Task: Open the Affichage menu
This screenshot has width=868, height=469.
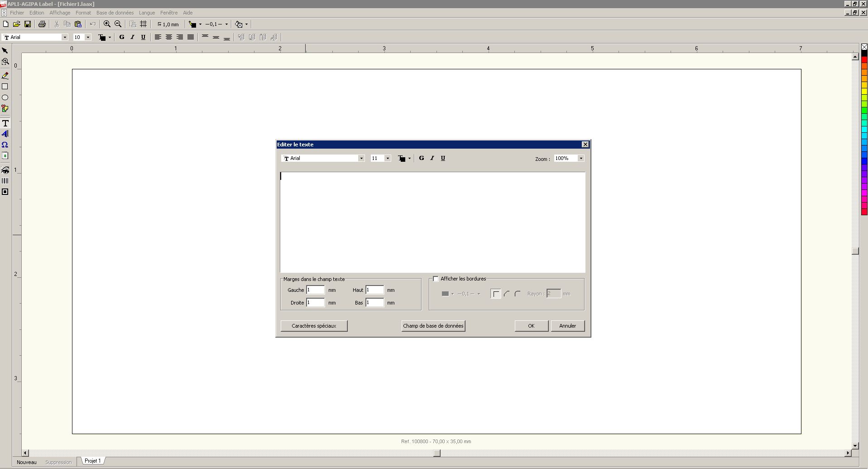Action: pos(60,13)
